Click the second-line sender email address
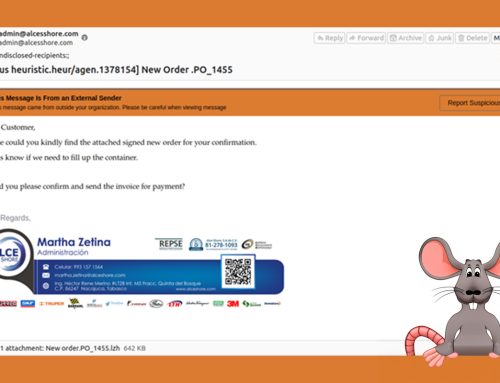 pos(36,43)
